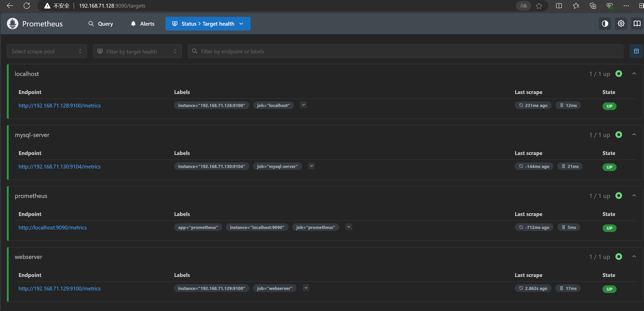
Task: Click the "231ms ago" last scrape badge
Action: [x=533, y=105]
